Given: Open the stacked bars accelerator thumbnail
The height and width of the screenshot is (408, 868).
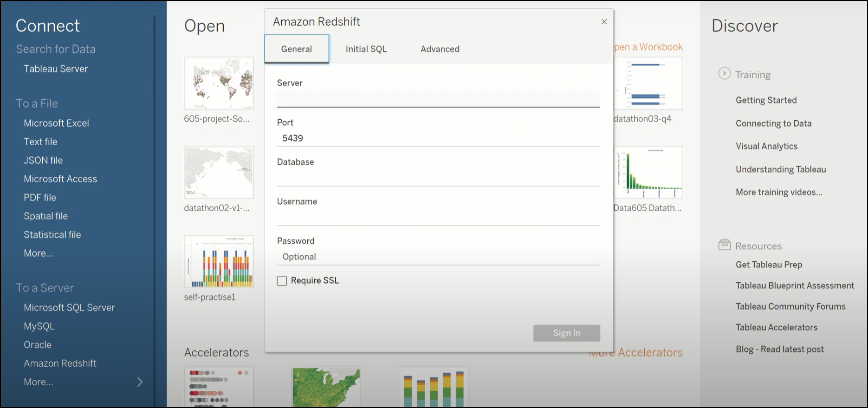Looking at the screenshot, I should click(434, 387).
